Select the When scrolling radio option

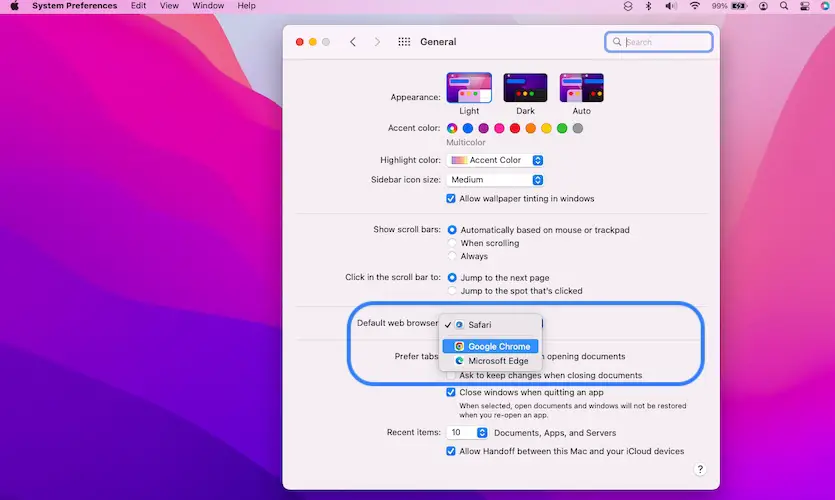452,243
